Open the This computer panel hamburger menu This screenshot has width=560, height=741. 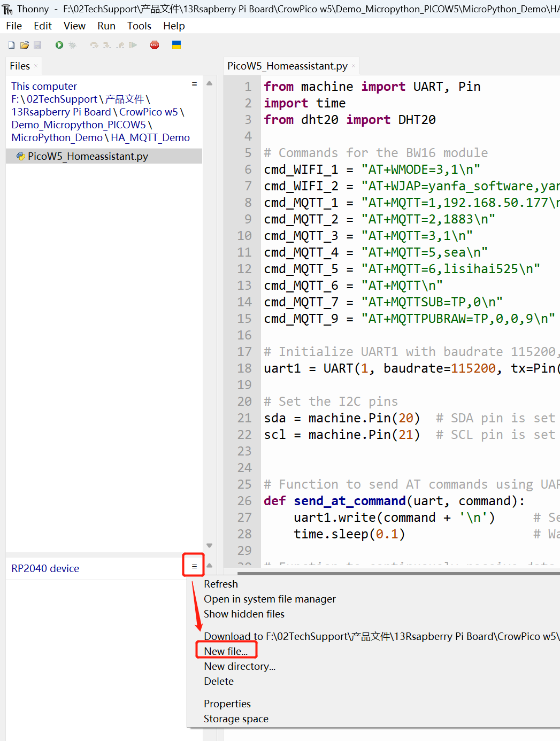194,84
